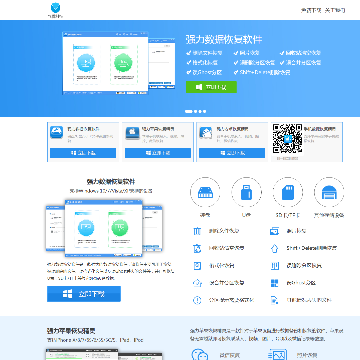Click the blue shield logo in the header
This screenshot has width=360, height=360.
point(56,8)
